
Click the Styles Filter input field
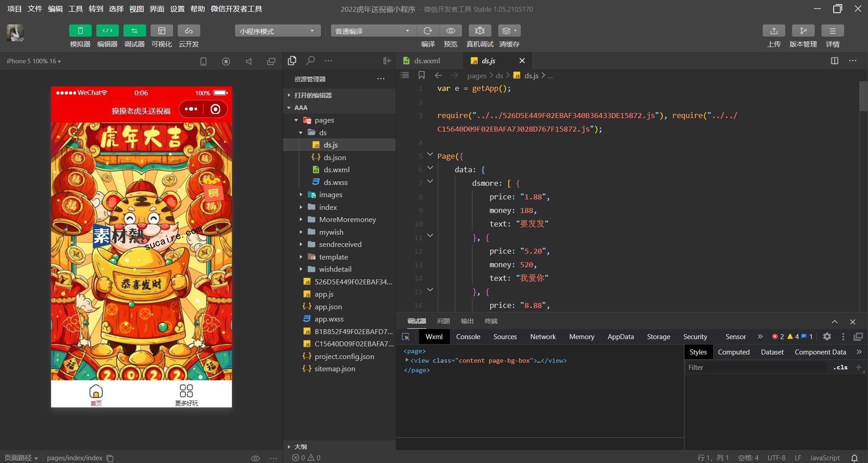[756, 368]
